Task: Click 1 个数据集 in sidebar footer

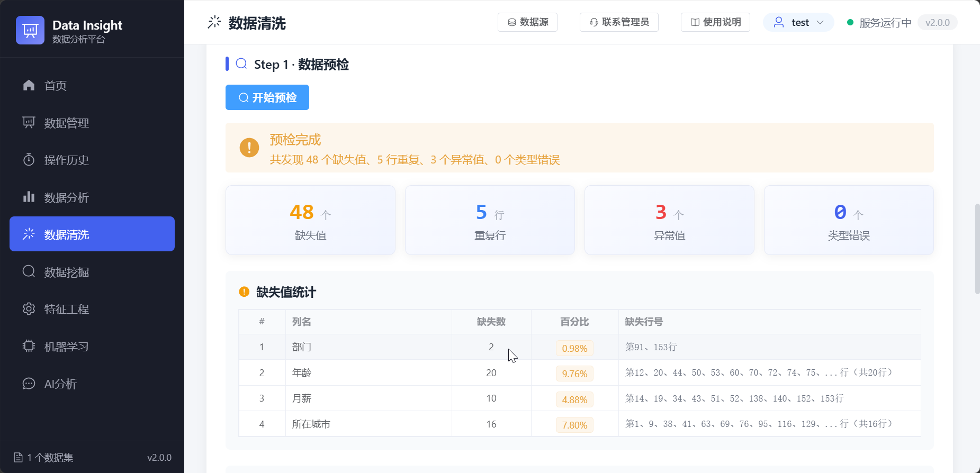Action: tap(50, 458)
